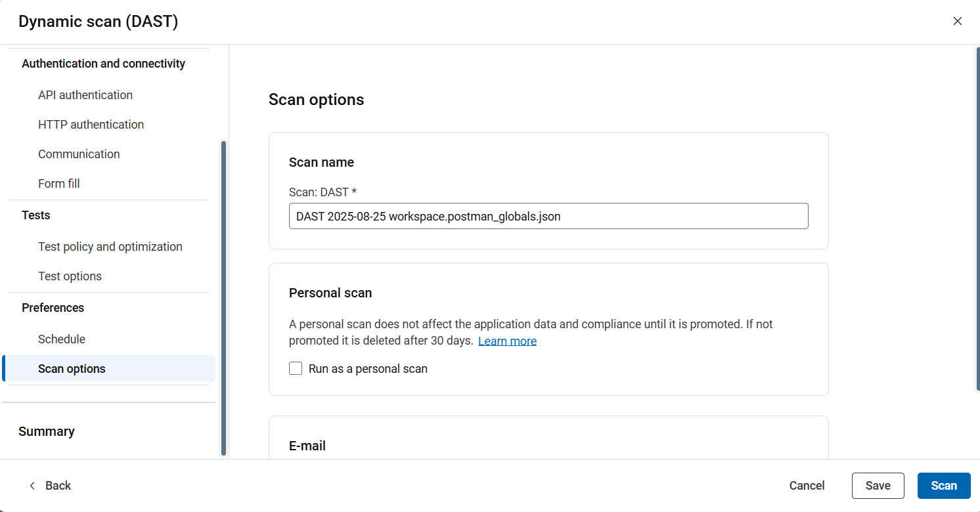Edit the scan name input field
980x512 pixels.
coord(548,216)
